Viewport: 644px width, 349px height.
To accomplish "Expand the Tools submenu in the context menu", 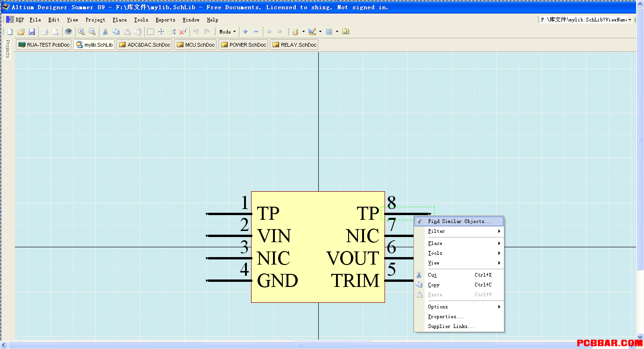I will [x=459, y=253].
